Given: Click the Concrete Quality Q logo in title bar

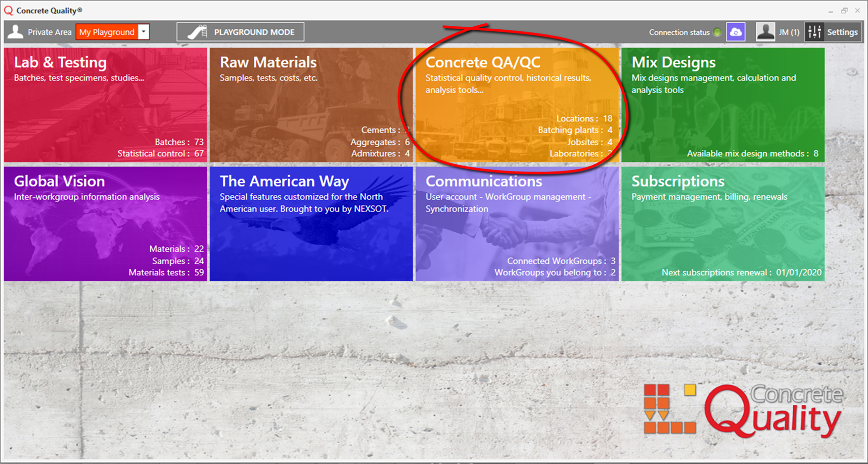Looking at the screenshot, I should coord(9,11).
